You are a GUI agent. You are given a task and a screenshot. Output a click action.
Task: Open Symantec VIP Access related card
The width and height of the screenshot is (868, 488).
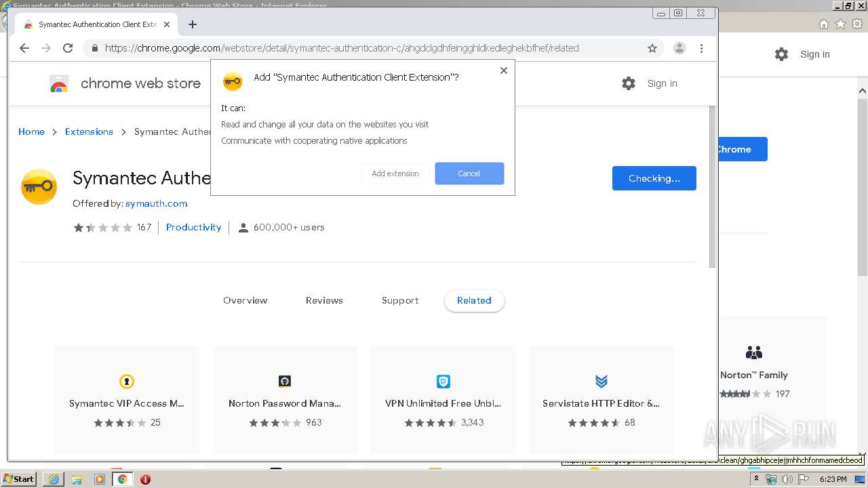point(127,399)
